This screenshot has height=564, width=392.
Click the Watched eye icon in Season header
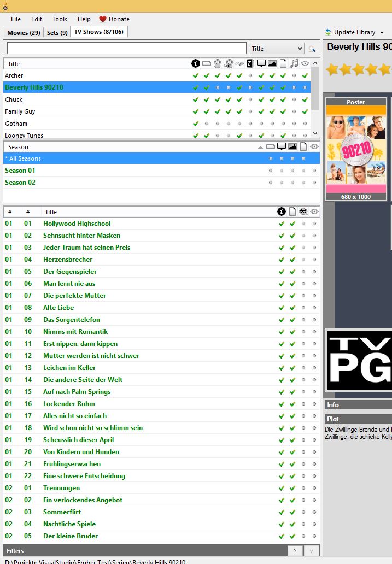314,146
